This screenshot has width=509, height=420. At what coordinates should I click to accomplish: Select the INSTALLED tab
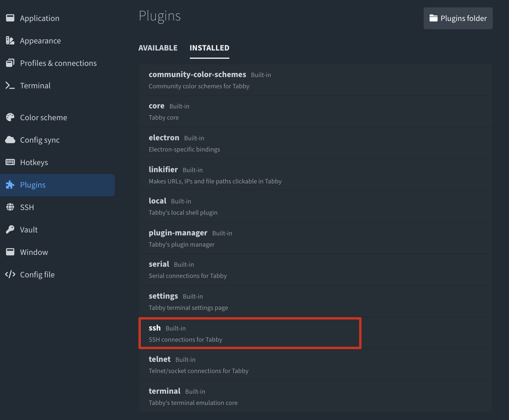pyautogui.click(x=209, y=48)
